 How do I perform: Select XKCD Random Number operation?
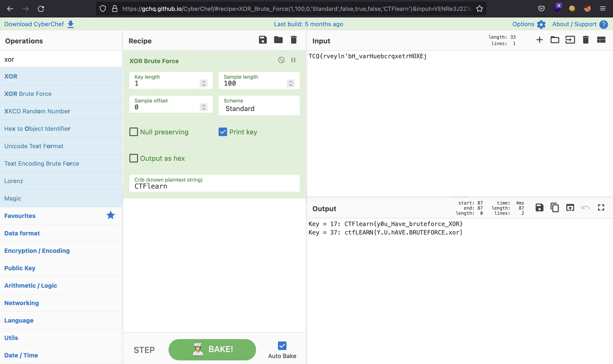tap(61, 111)
